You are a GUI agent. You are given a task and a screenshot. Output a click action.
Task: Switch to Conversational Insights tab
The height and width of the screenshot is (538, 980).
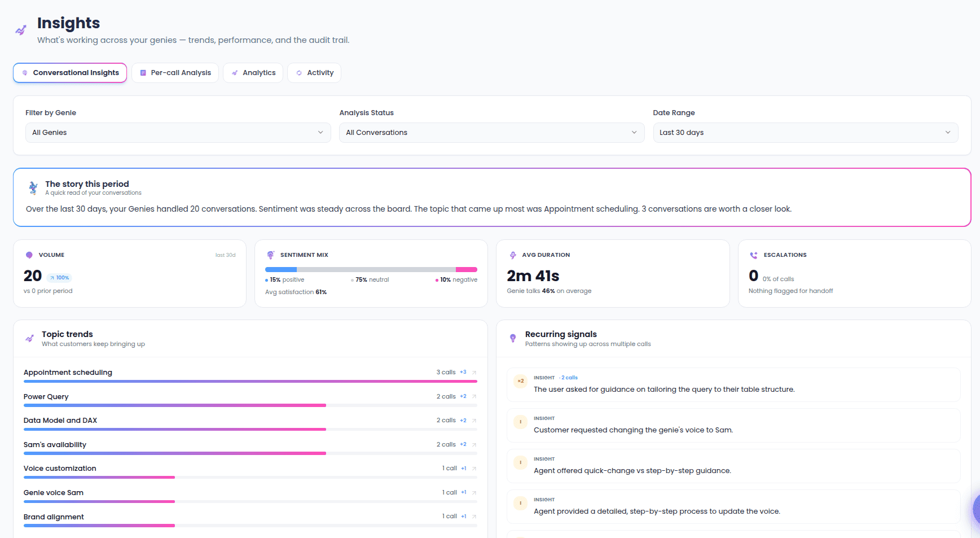point(70,73)
